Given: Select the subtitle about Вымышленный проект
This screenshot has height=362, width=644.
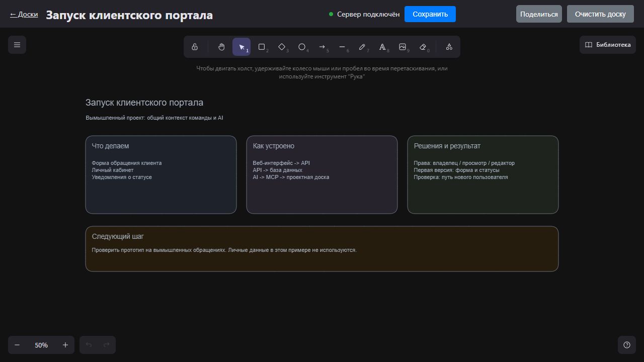Looking at the screenshot, I should click(154, 118).
